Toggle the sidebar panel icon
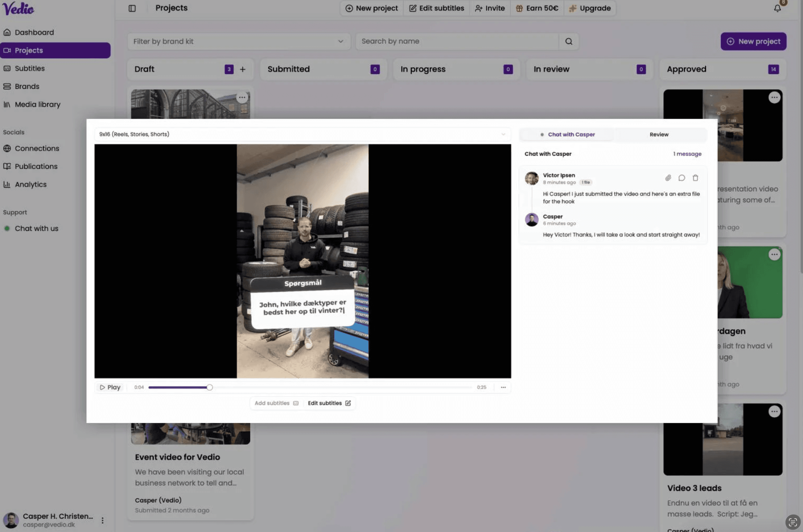803x532 pixels. 132,8
